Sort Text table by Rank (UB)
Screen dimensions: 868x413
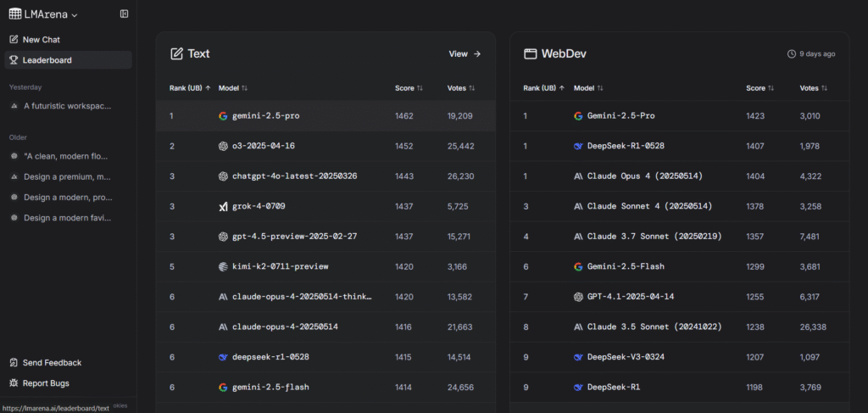190,88
